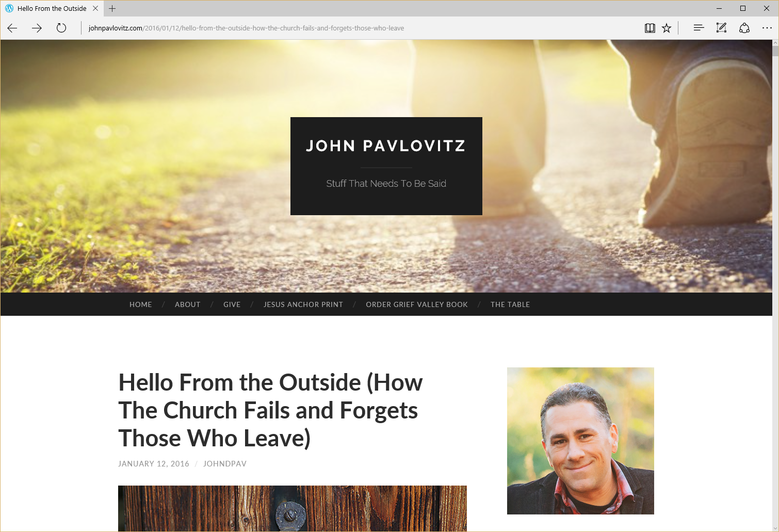Refresh the current page

pos(61,28)
